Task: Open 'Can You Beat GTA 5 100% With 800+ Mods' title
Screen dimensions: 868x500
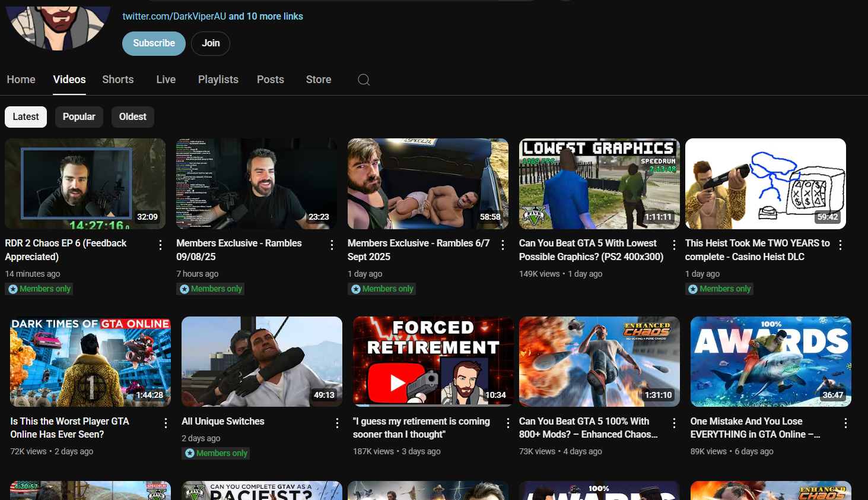Action: pyautogui.click(x=588, y=428)
